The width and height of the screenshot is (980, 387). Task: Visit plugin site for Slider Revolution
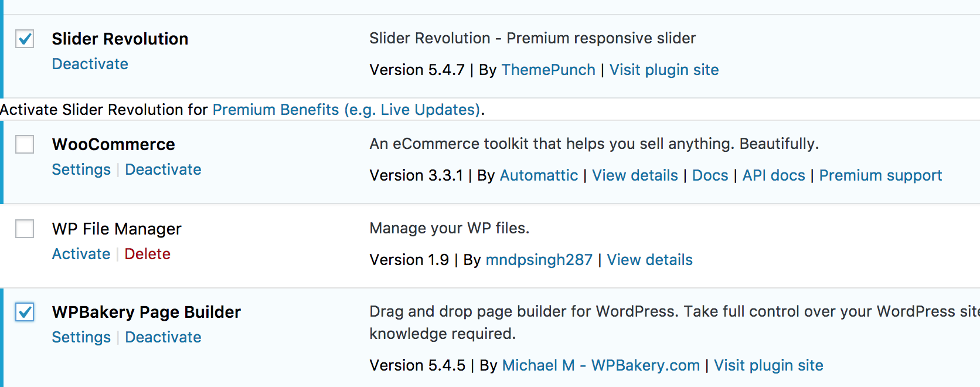(663, 70)
